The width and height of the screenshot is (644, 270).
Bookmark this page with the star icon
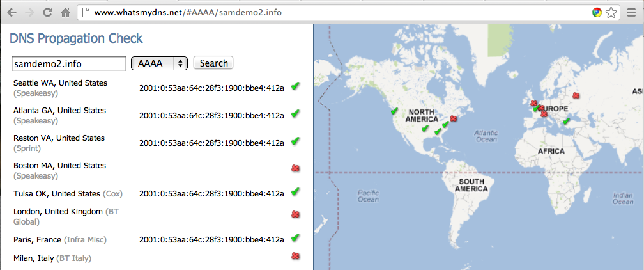[x=611, y=13]
